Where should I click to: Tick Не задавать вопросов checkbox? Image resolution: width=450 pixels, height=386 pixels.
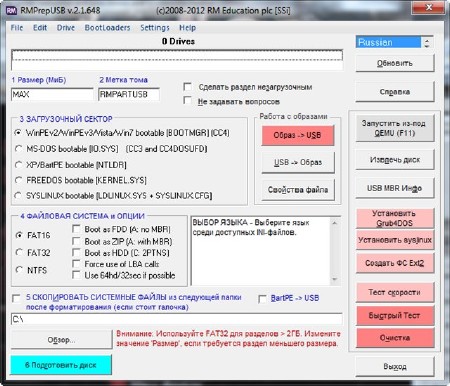tap(188, 101)
